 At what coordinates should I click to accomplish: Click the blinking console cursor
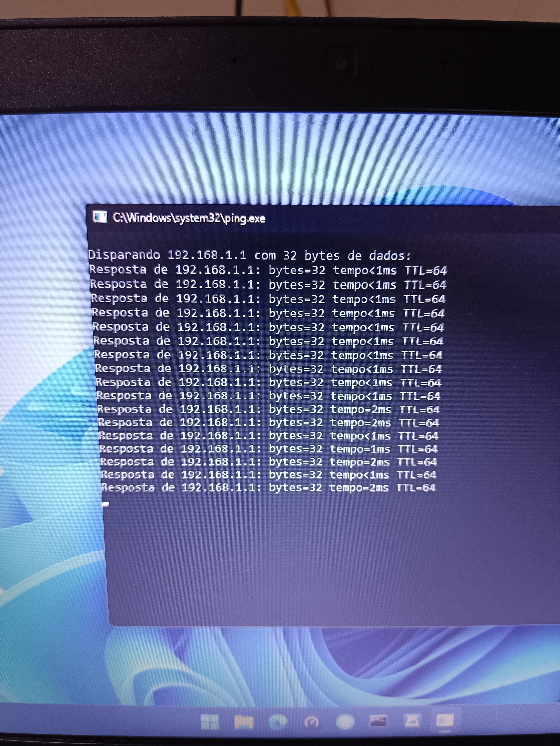click(x=105, y=504)
